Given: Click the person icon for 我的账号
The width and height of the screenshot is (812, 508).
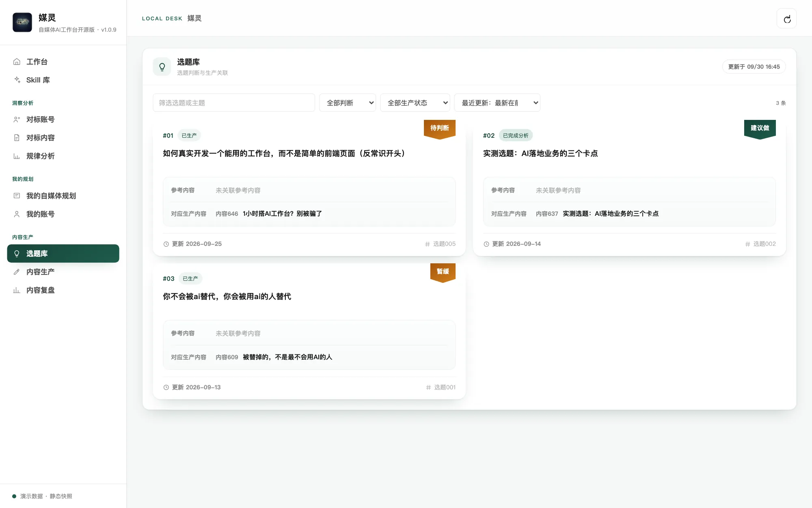Looking at the screenshot, I should [17, 214].
